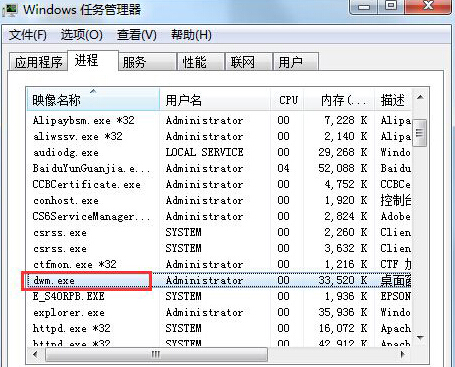
Task: Open the 性能 tab
Action: (x=201, y=62)
